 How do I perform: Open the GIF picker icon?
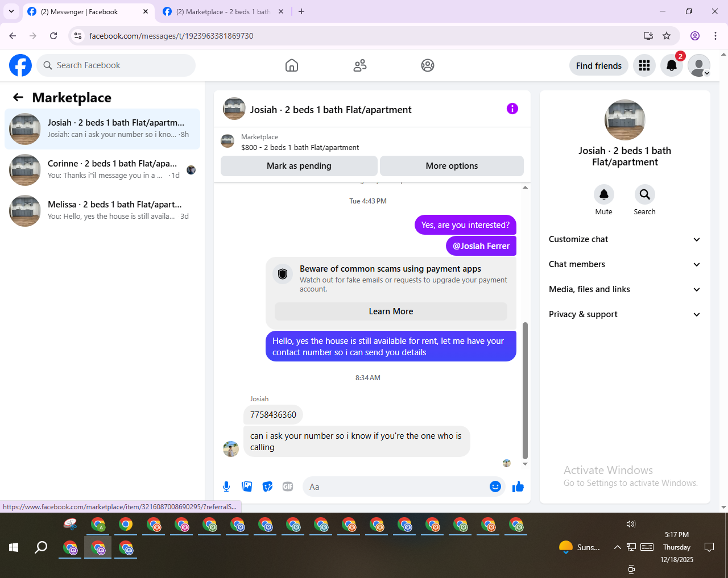[288, 486]
